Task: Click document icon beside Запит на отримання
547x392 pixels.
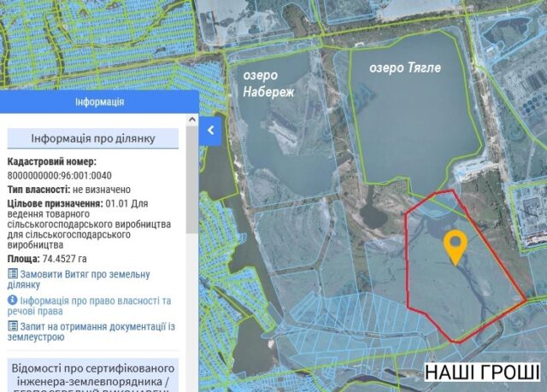Action: (x=12, y=327)
